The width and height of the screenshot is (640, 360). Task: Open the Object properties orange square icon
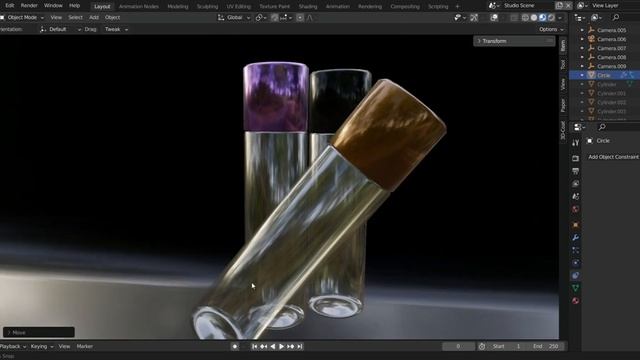(576, 224)
